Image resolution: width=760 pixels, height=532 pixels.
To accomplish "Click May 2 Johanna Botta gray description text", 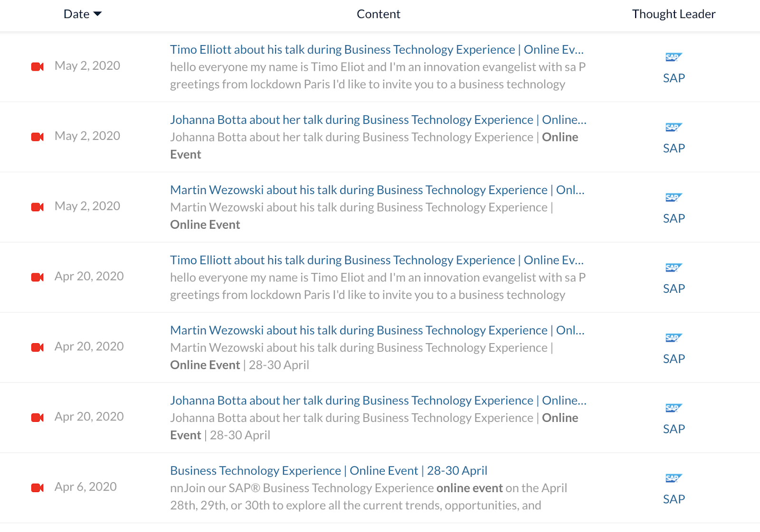I will 374,146.
